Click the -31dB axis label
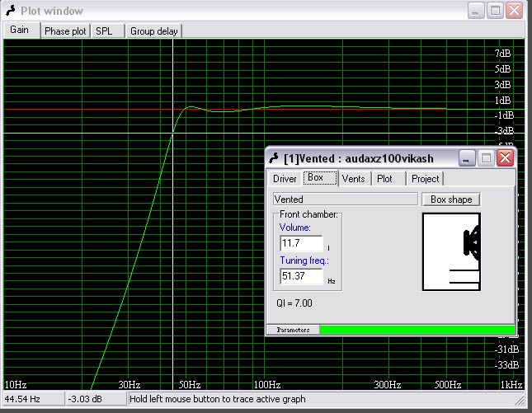 point(506,350)
